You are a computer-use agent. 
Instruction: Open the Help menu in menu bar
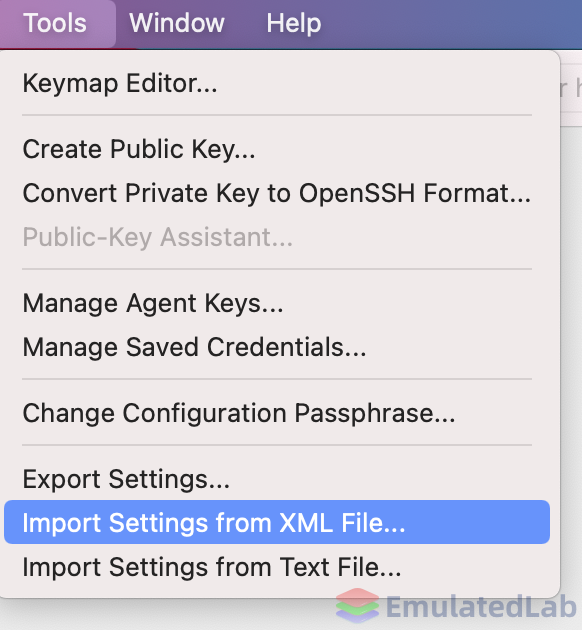tap(294, 23)
